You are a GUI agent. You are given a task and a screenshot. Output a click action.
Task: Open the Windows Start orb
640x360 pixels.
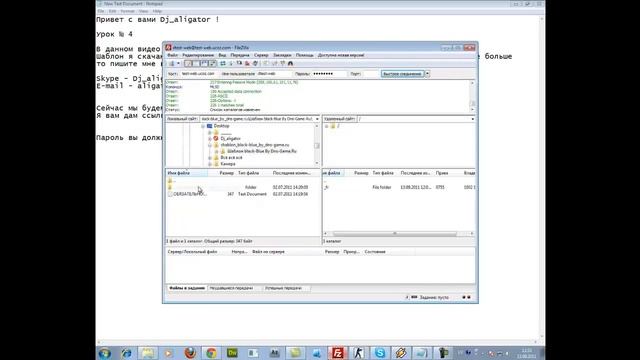[x=104, y=353]
